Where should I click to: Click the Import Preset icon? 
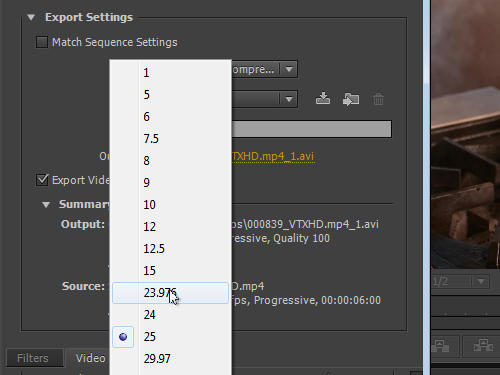(x=351, y=99)
